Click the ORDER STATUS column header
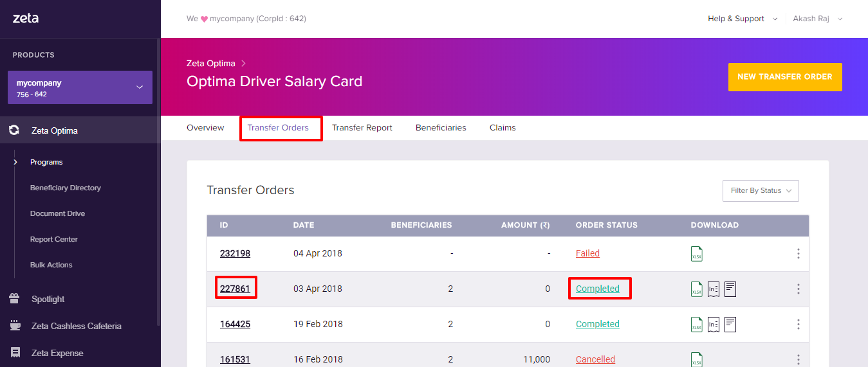Viewport: 868px width, 367px height. tap(607, 226)
